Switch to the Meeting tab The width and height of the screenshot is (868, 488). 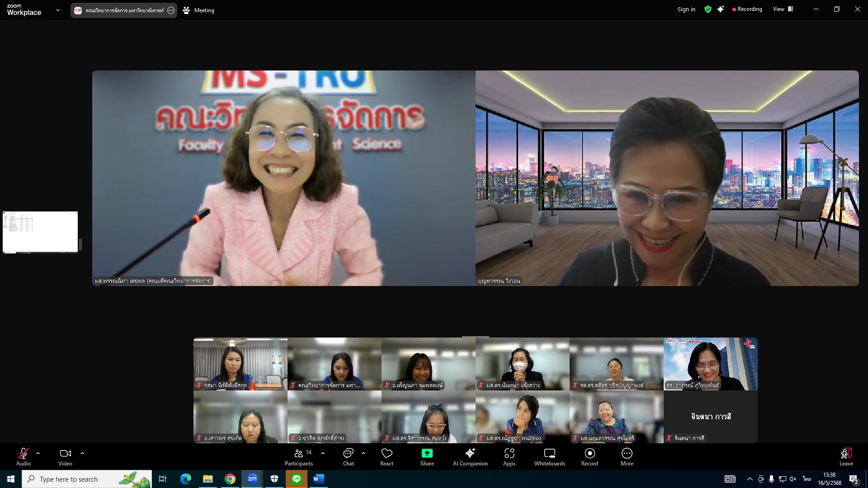pos(199,10)
